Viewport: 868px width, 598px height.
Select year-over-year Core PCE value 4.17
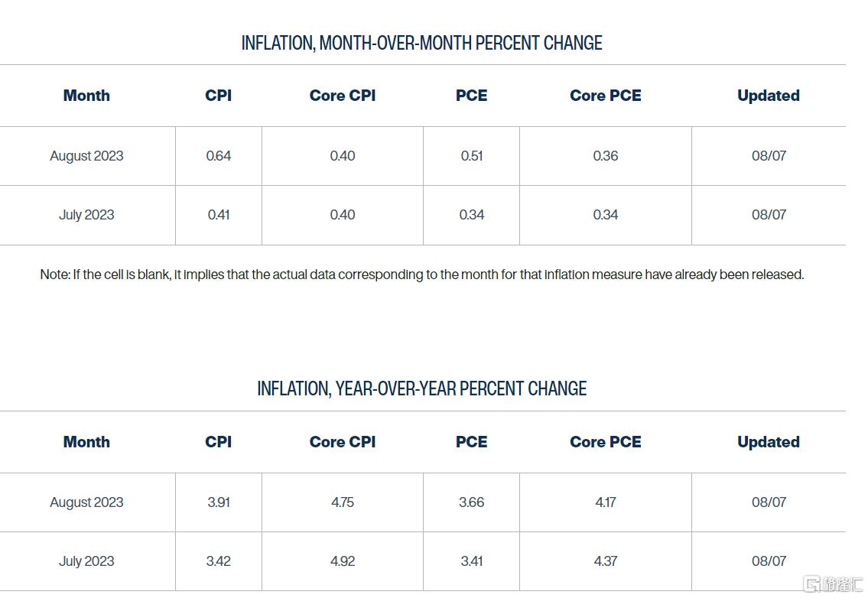coord(605,502)
